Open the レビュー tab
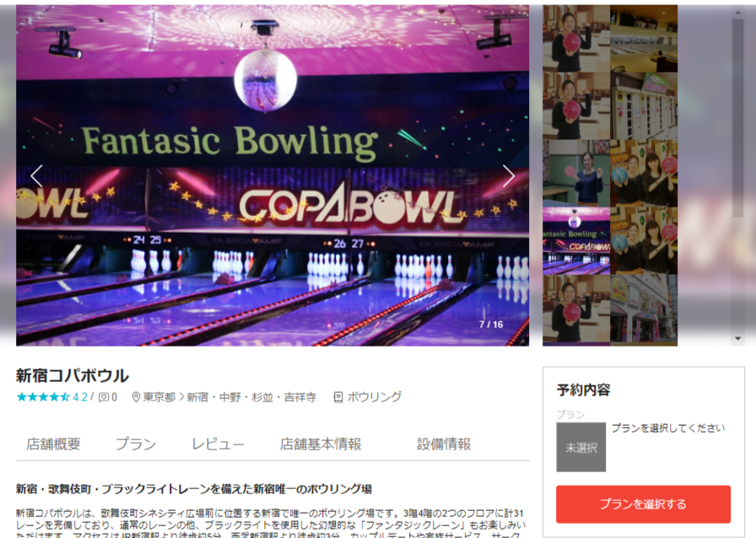 point(218,444)
